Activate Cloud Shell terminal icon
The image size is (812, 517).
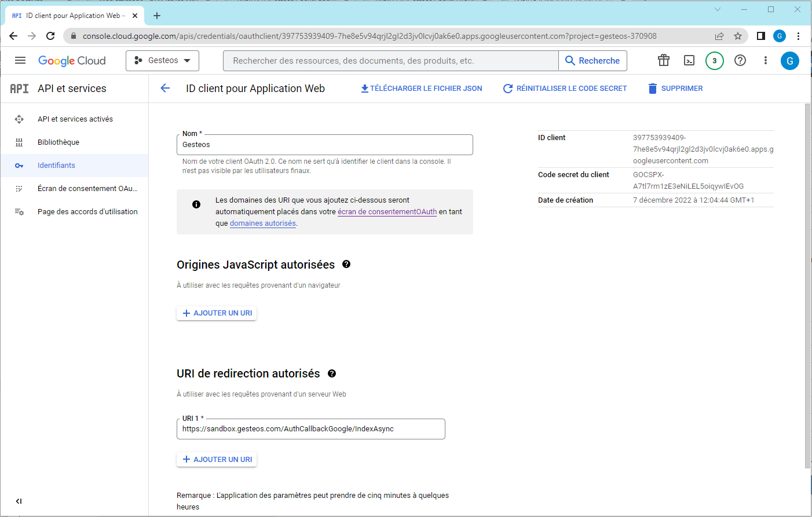pyautogui.click(x=689, y=61)
